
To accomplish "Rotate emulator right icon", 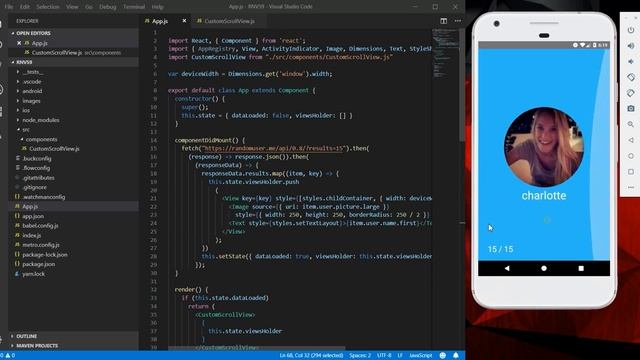I will [631, 93].
